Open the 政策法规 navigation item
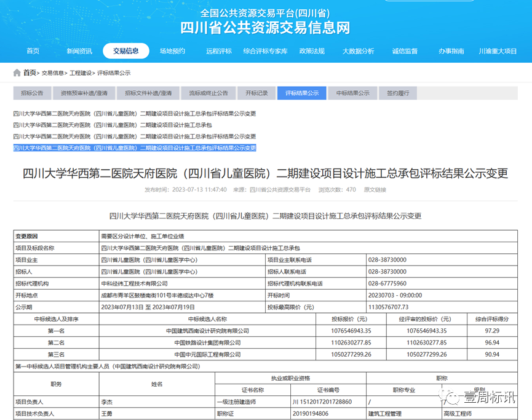The width and height of the screenshot is (532, 420). [312, 51]
